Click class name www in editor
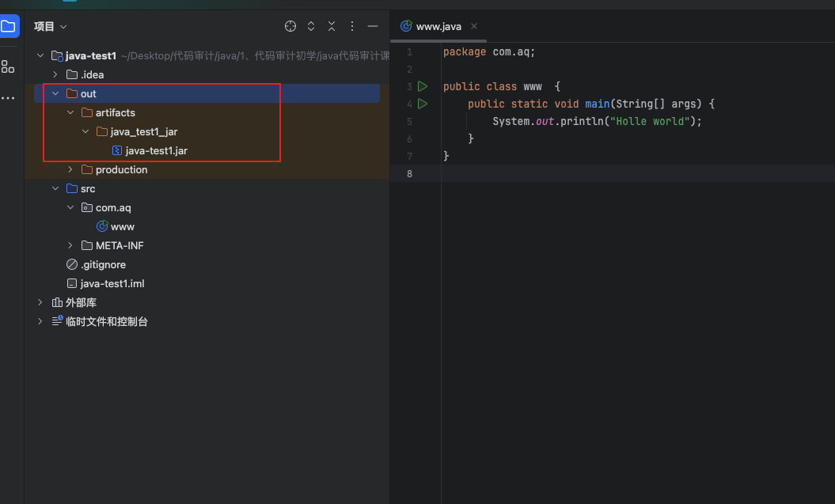Screen dimensions: 835x504 [533, 86]
